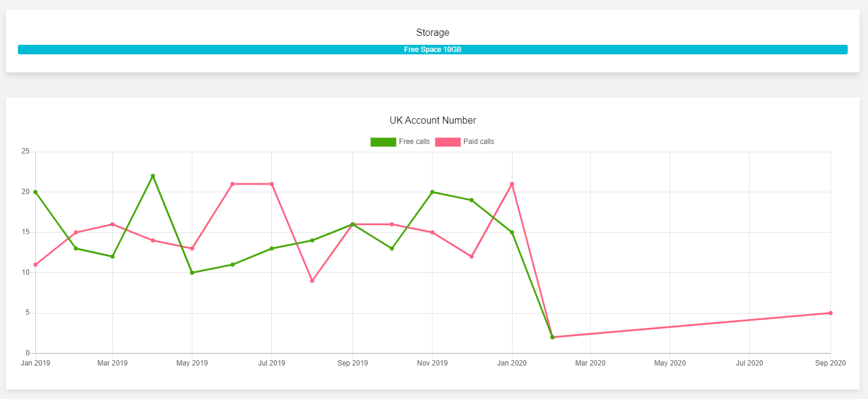Select green Free calls point at Jul 2019
This screenshot has height=399, width=868.
[x=272, y=248]
